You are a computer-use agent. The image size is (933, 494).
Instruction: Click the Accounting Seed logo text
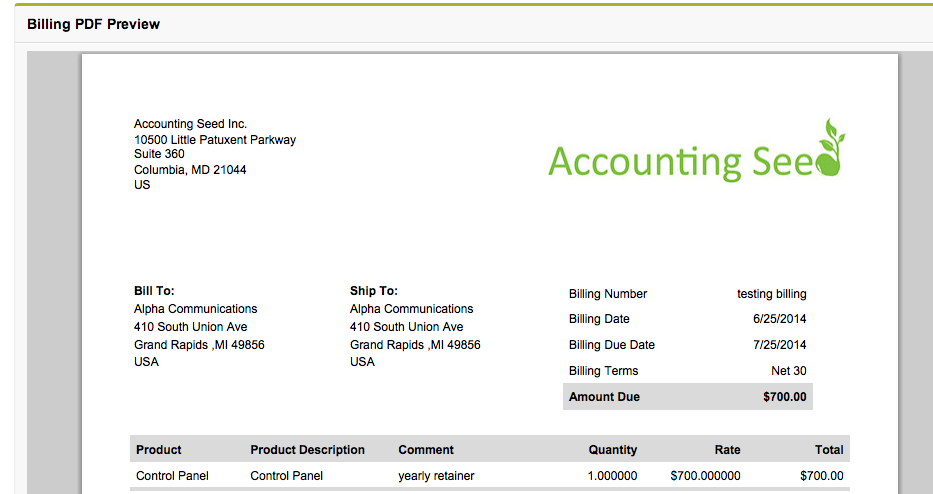[680, 162]
